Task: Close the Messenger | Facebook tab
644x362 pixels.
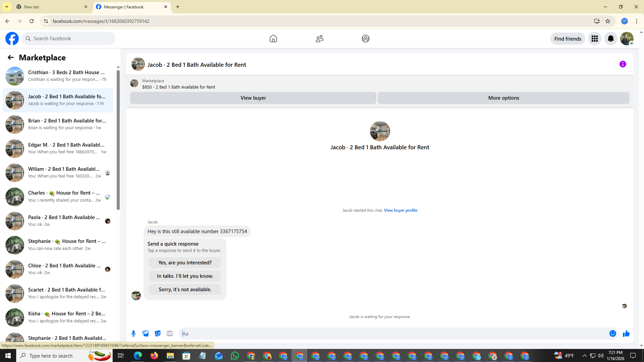Action: click(166, 7)
